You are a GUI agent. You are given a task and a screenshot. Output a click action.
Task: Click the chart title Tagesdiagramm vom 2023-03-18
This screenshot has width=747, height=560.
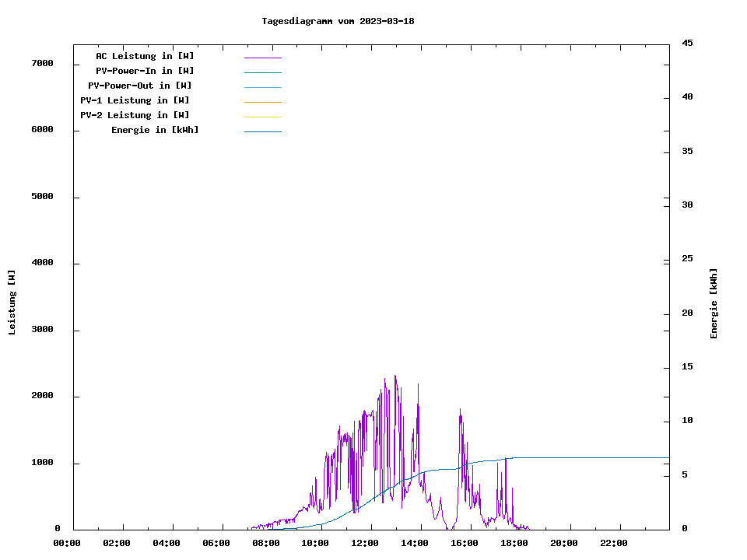pyautogui.click(x=338, y=21)
